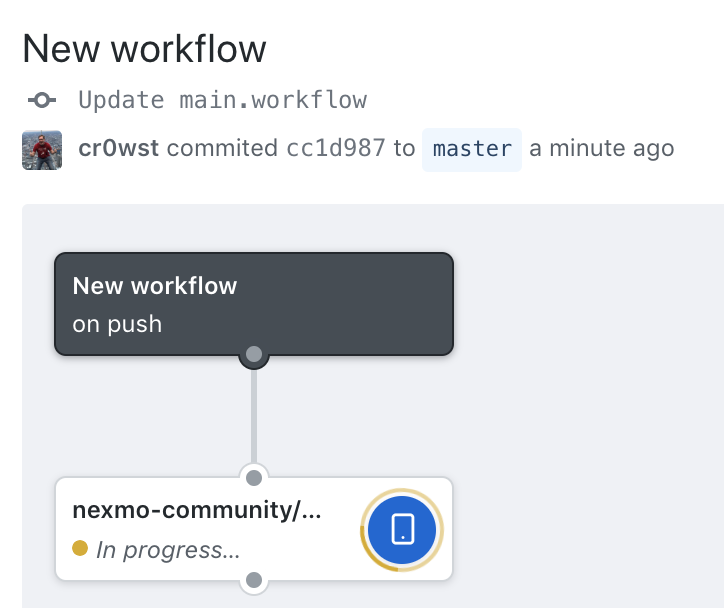
Task: Click the connector line between workflow nodes
Action: pyautogui.click(x=254, y=415)
